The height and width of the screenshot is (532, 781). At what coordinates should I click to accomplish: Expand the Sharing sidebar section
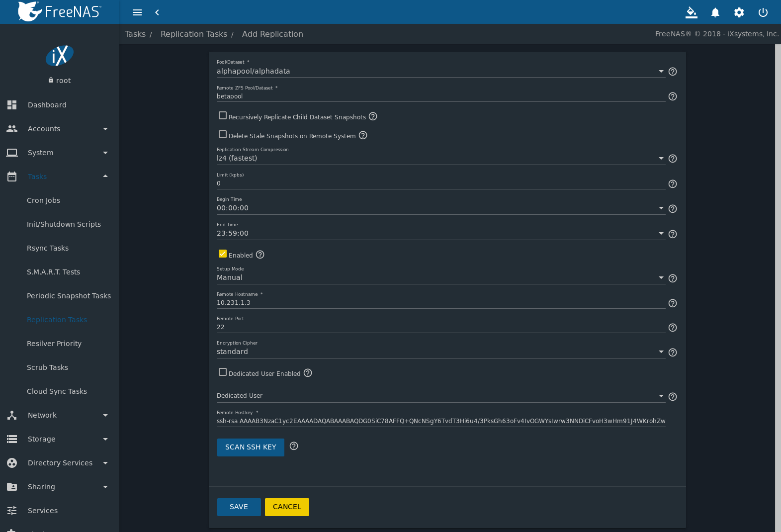60,487
